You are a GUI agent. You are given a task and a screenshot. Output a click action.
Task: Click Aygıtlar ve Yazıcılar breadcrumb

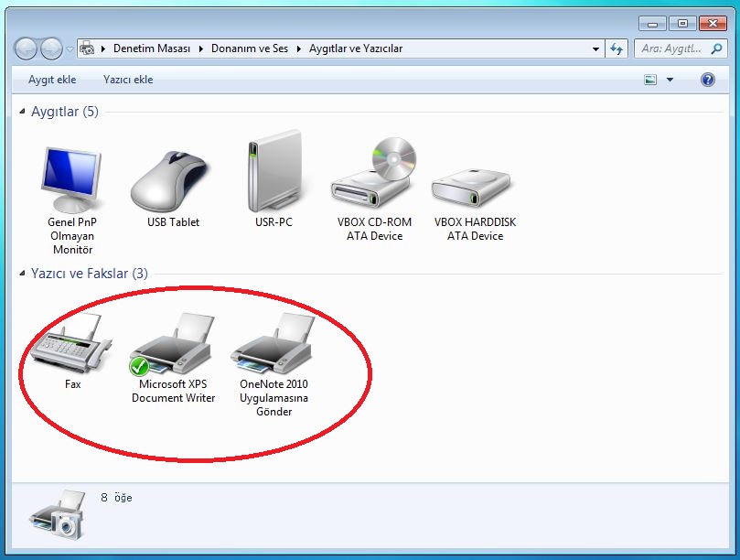pos(356,48)
